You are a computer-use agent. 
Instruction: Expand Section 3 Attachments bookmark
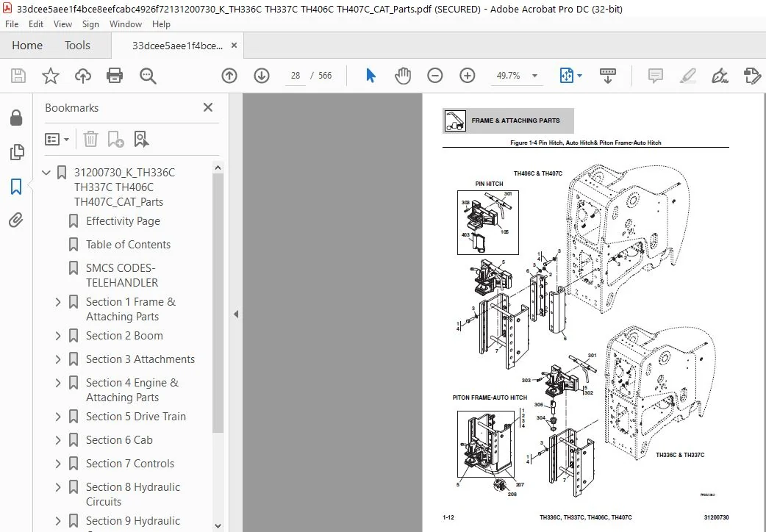pyautogui.click(x=58, y=359)
